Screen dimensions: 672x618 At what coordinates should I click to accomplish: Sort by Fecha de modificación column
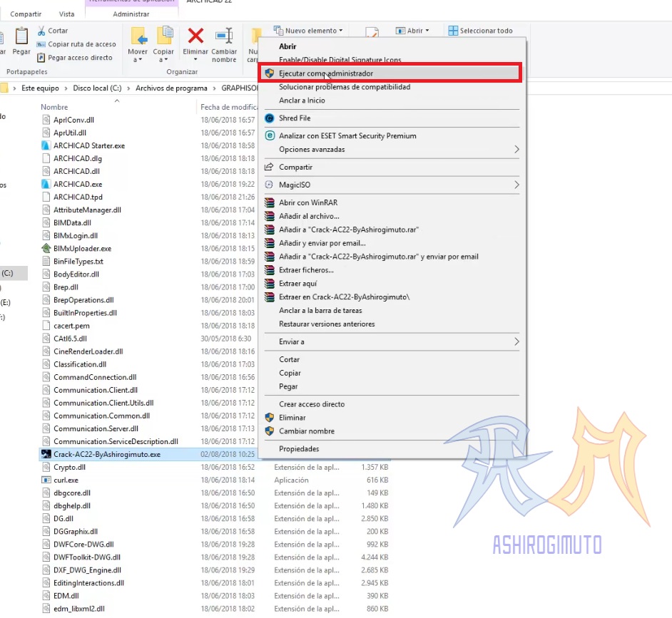(x=229, y=107)
